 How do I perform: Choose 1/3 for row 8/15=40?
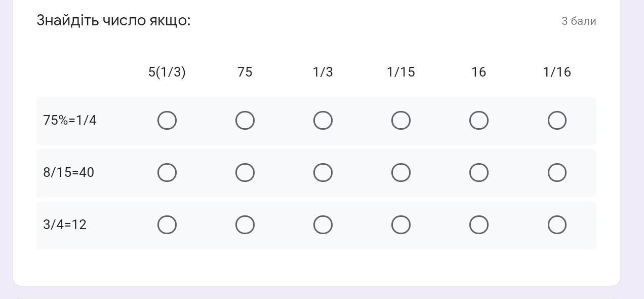coord(323,173)
